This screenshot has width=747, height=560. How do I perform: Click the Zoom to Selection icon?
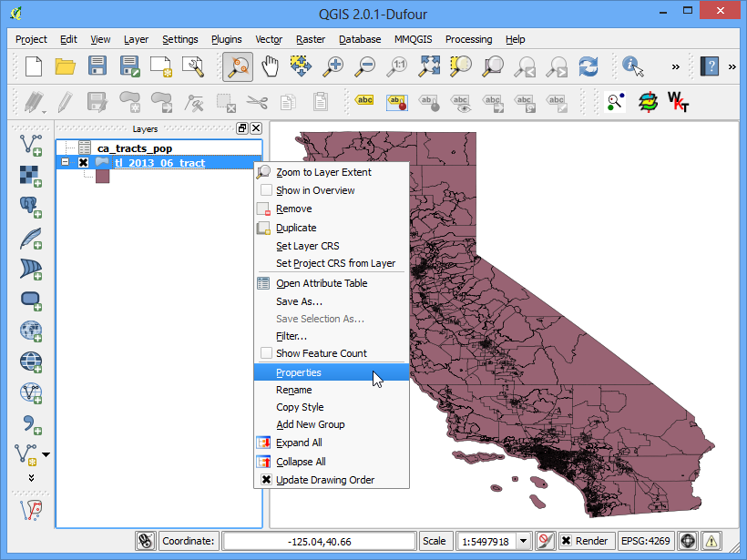(461, 66)
